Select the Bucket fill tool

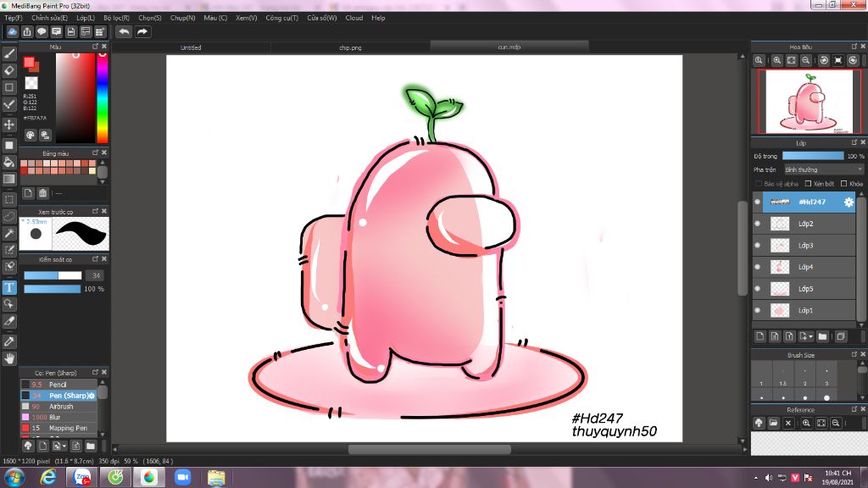point(9,162)
